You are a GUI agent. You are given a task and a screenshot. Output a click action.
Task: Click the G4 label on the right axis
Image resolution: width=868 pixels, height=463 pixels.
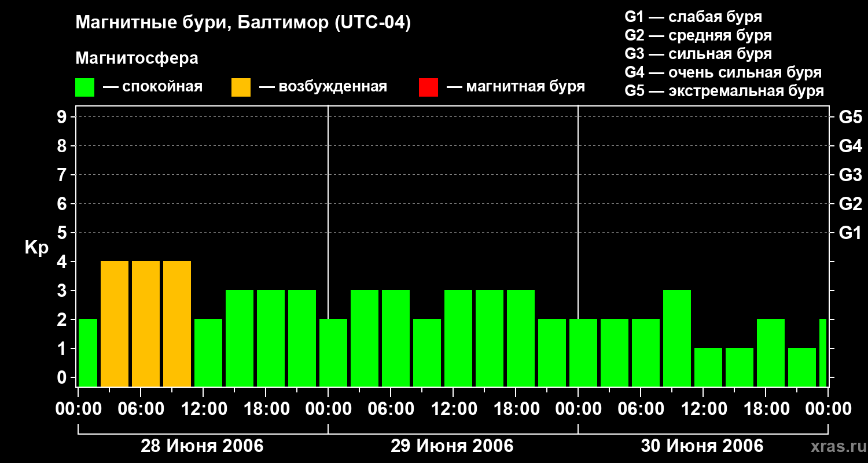pos(850,146)
